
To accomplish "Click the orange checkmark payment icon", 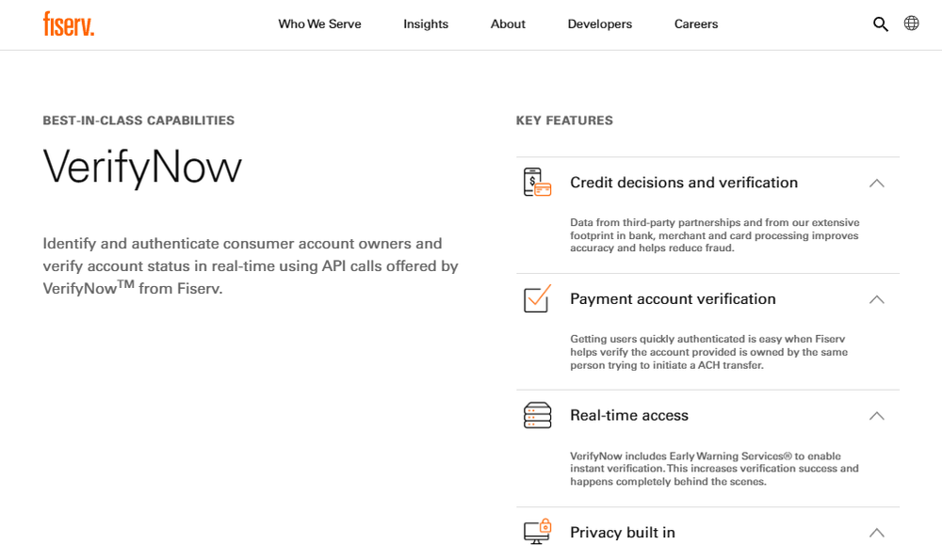I will coord(537,299).
